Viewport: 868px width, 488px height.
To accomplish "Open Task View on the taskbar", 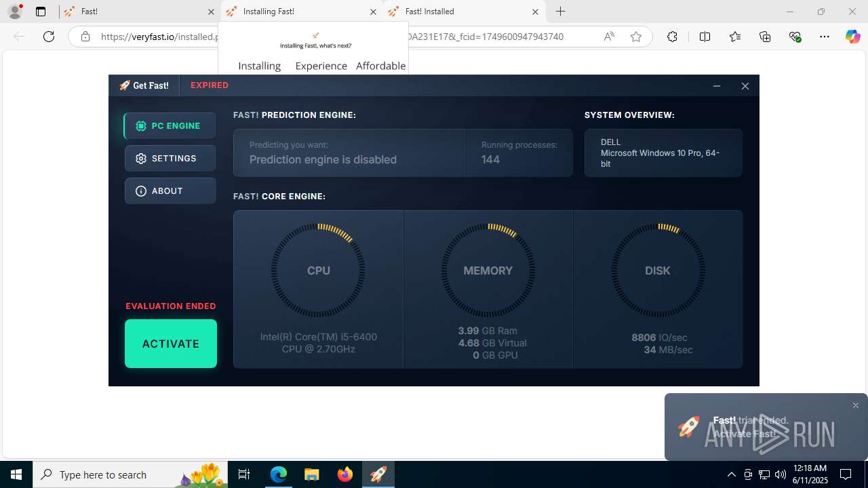I will point(244,474).
